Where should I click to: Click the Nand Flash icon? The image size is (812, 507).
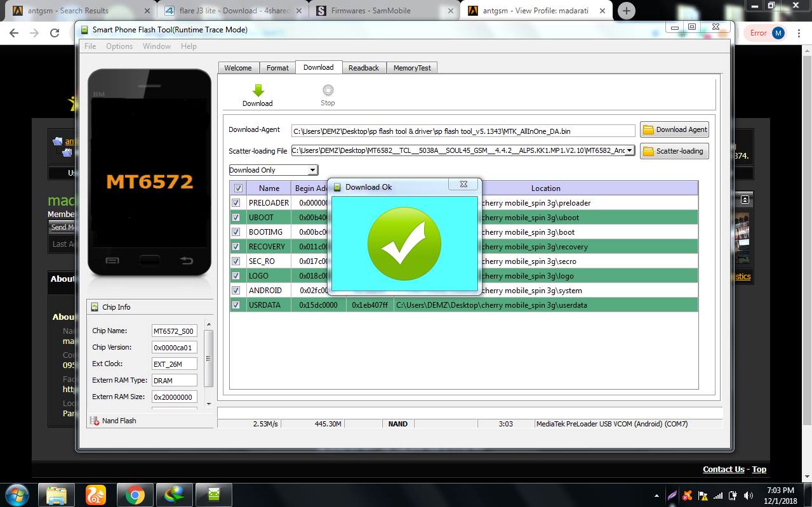click(95, 421)
